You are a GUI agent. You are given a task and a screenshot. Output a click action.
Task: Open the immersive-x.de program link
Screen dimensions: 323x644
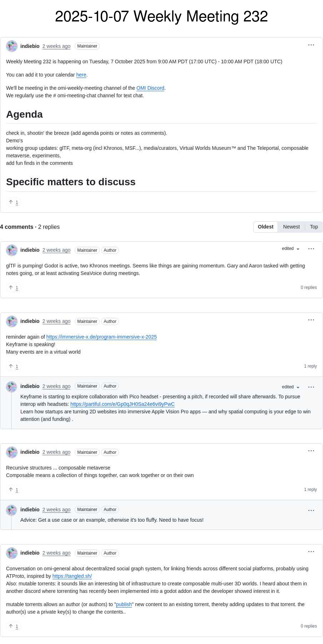point(101,337)
